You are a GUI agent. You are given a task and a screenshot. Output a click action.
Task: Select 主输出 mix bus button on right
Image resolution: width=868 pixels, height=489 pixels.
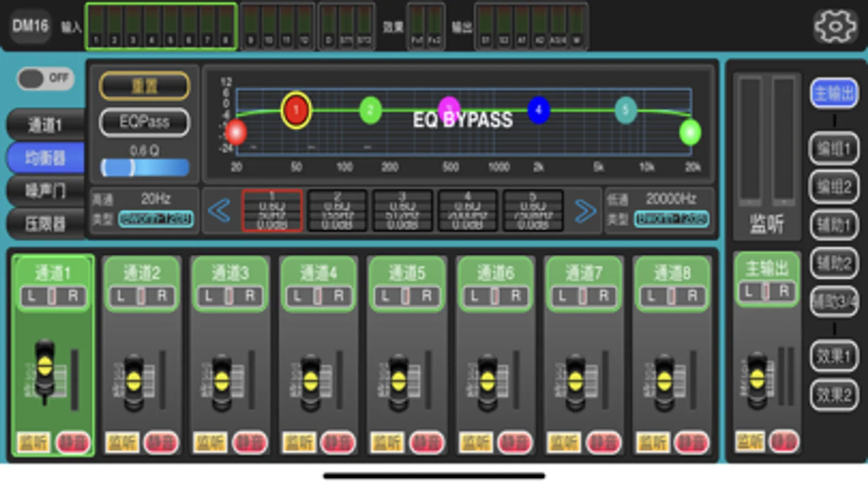[834, 93]
